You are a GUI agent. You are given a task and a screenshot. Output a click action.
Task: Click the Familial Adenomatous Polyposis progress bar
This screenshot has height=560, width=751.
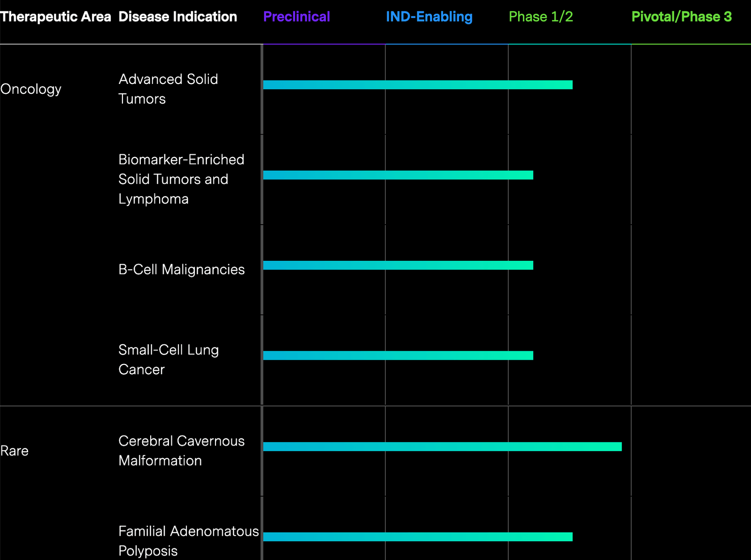click(418, 535)
